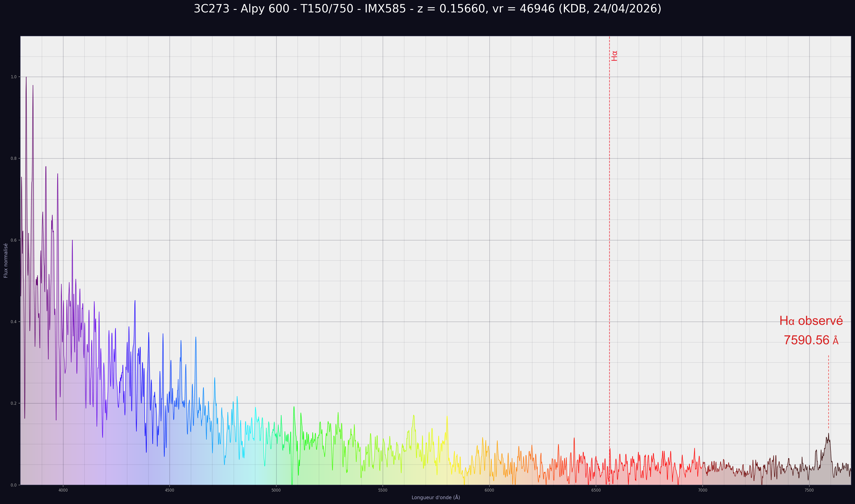Click the 4000 tick label on x-axis
855x504 pixels.
[63, 490]
